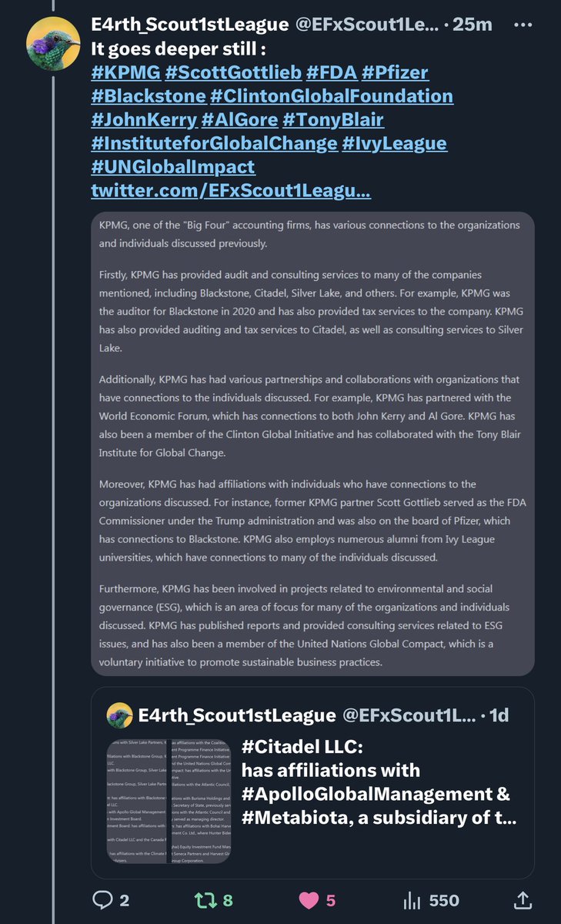
Task: Open the twitter.com/EFxScout1Leagu link
Action: click(x=231, y=190)
